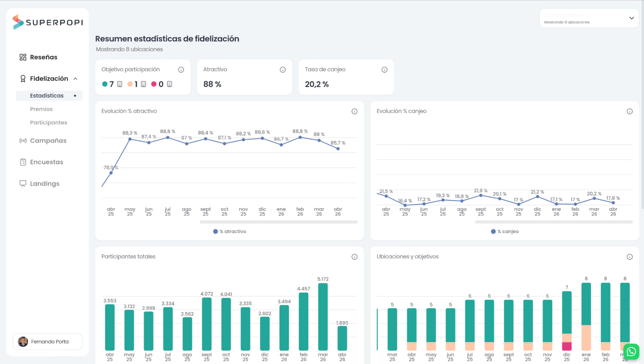Viewport: 644px width, 364px height.
Task: Toggle % atractivo legend series
Action: [x=230, y=231]
